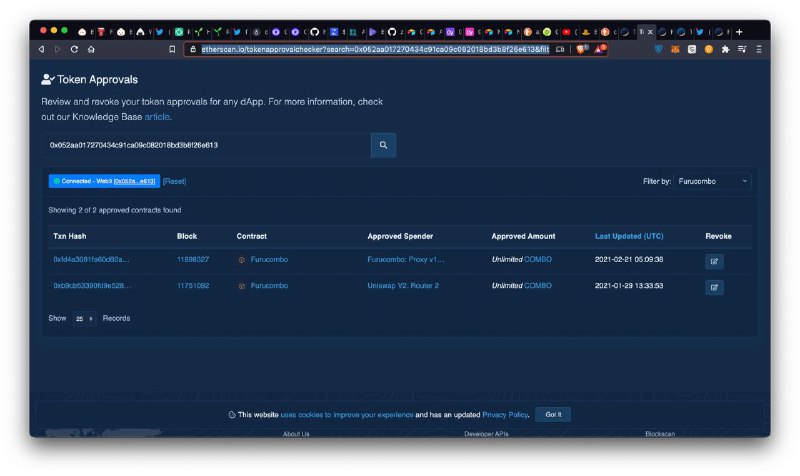Screen dimensions: 800x476
Task: Open the browser hamburger menu
Action: coord(759,49)
